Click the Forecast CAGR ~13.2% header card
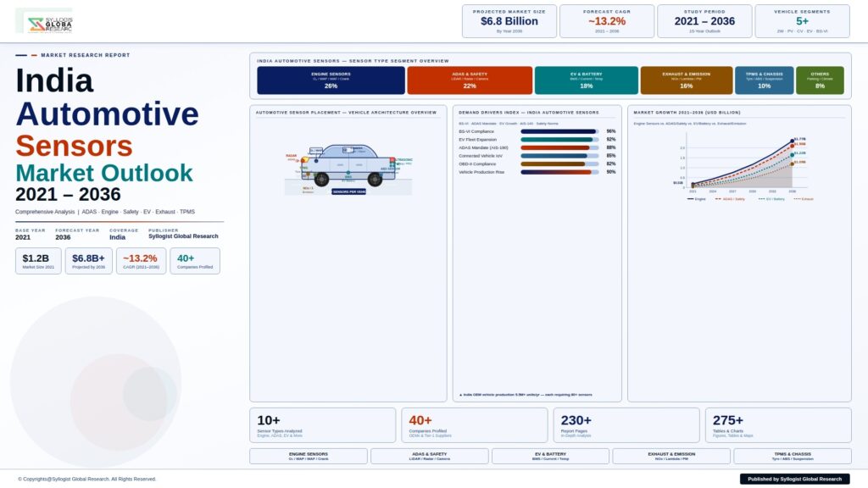 point(606,21)
